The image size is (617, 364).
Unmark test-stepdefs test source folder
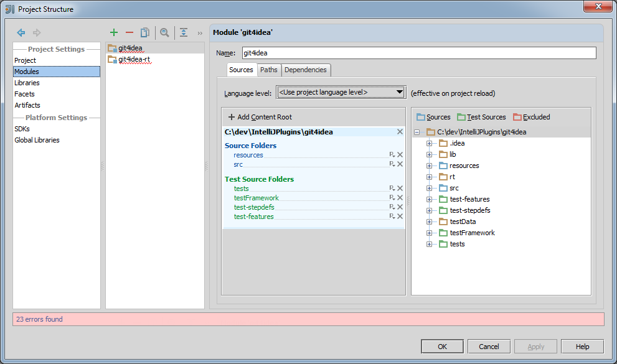click(x=400, y=207)
